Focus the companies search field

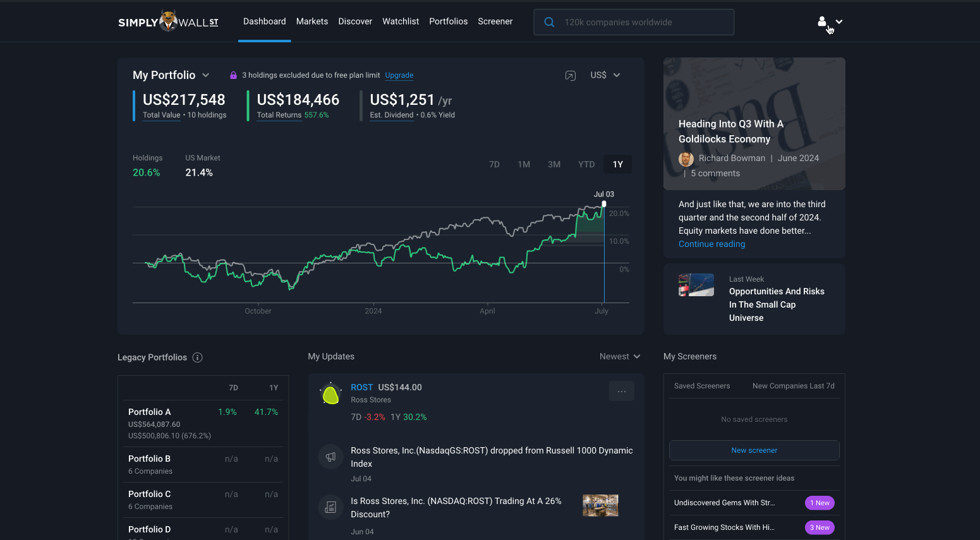[x=634, y=22]
